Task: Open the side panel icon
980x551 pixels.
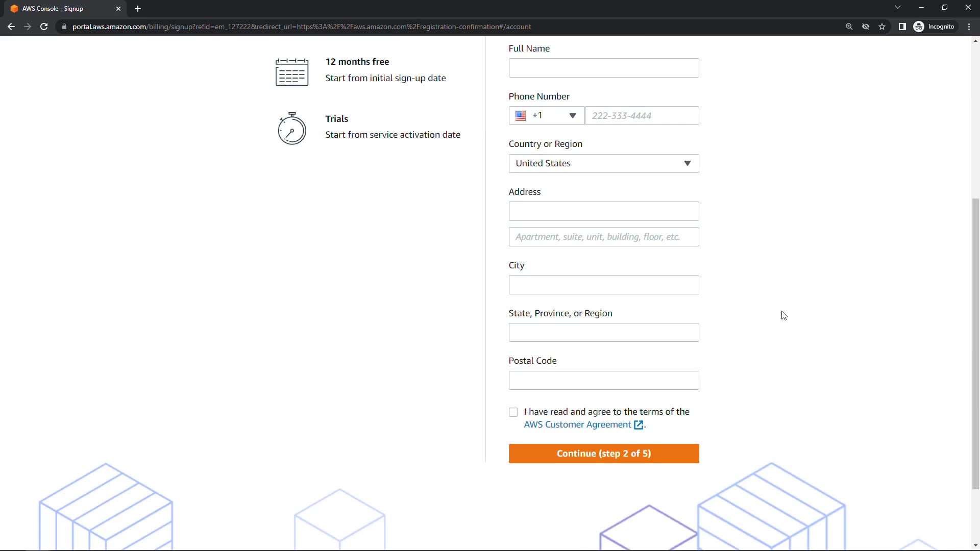Action: 902,27
